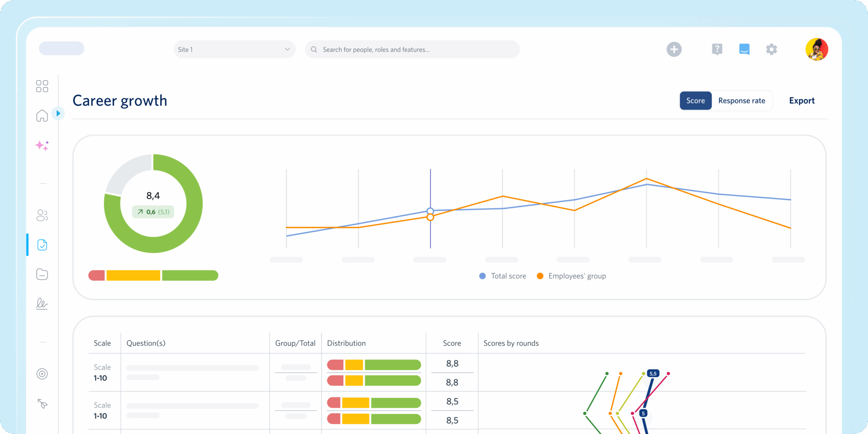Image resolution: width=868 pixels, height=434 pixels.
Task: Open the signature icon in sidebar
Action: (42, 303)
